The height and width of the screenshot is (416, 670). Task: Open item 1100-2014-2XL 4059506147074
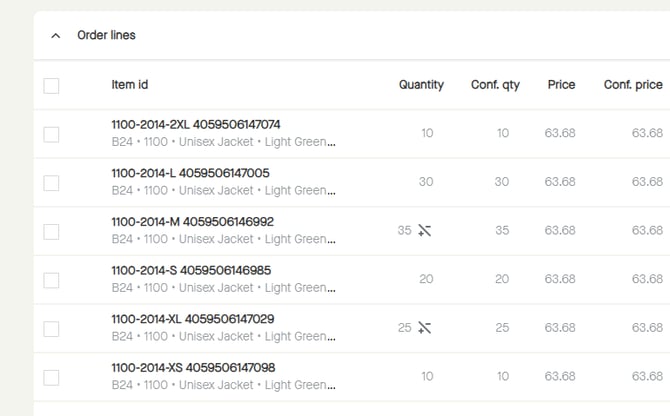coord(195,125)
